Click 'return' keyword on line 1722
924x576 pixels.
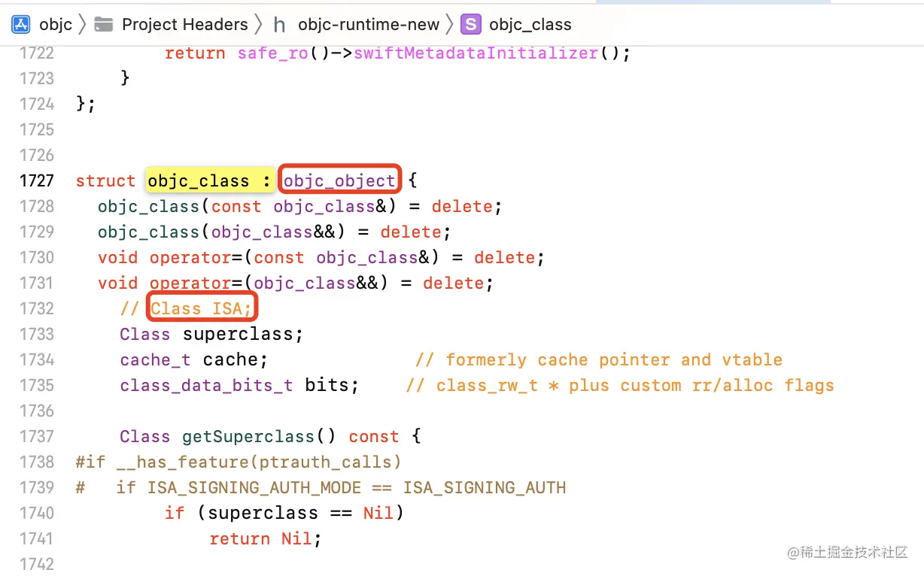coord(195,53)
